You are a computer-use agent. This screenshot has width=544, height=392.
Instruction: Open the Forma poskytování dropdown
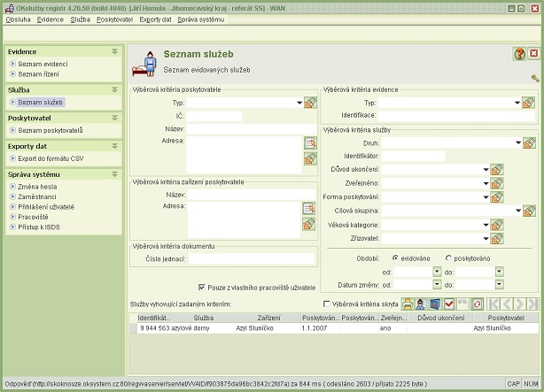[486, 196]
